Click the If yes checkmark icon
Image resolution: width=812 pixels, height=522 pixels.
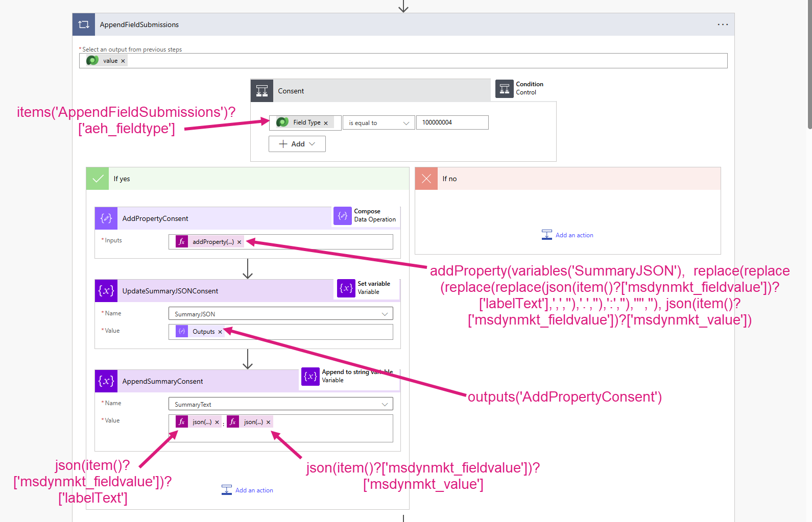click(98, 179)
